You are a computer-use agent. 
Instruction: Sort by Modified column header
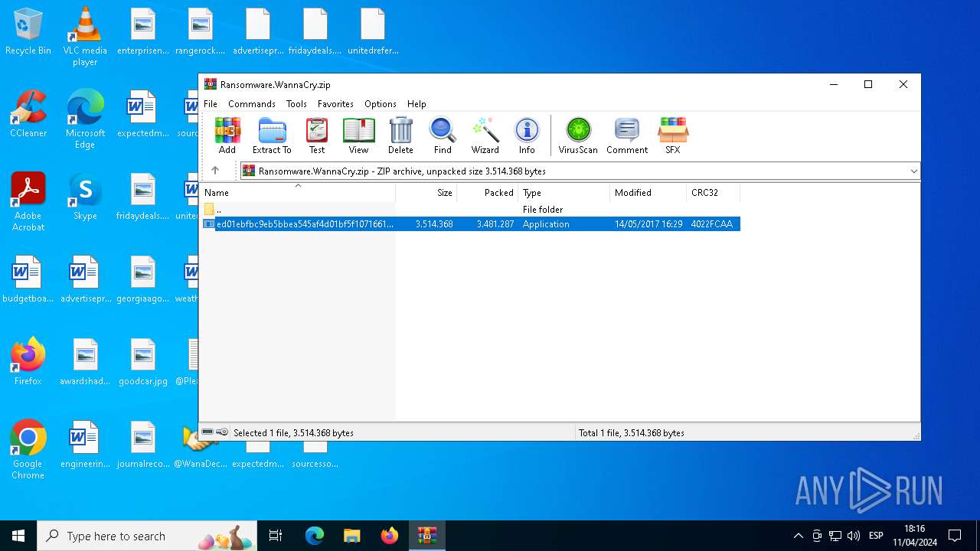[x=648, y=193]
